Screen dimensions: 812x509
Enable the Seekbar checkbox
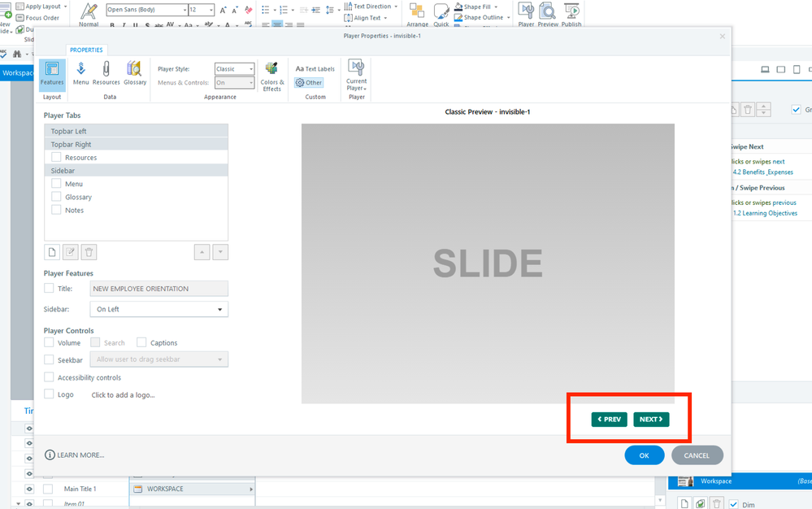49,359
